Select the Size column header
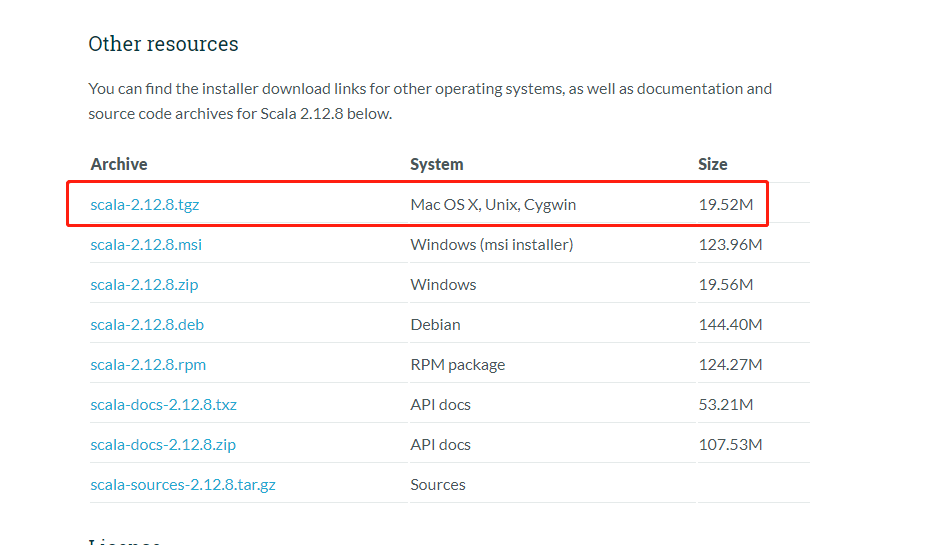The height and width of the screenshot is (545, 950). pyautogui.click(x=712, y=164)
